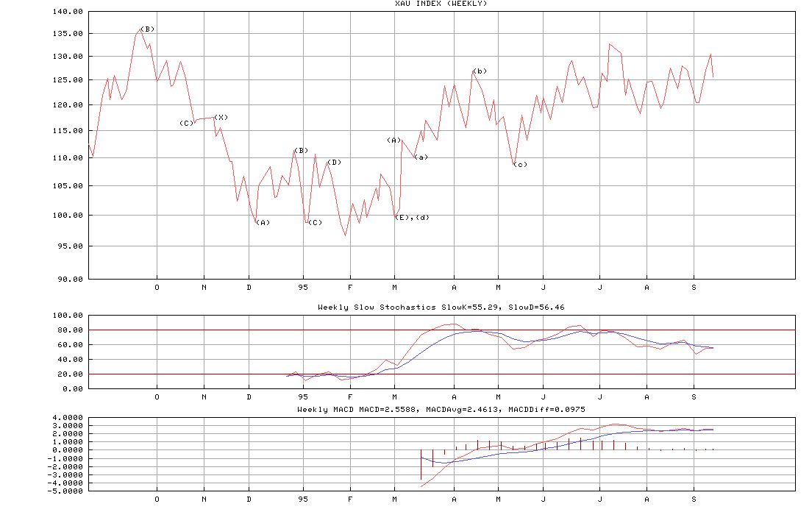This screenshot has width=812, height=512.
Task: Click the (E),(d) wave label
Action: click(x=412, y=217)
